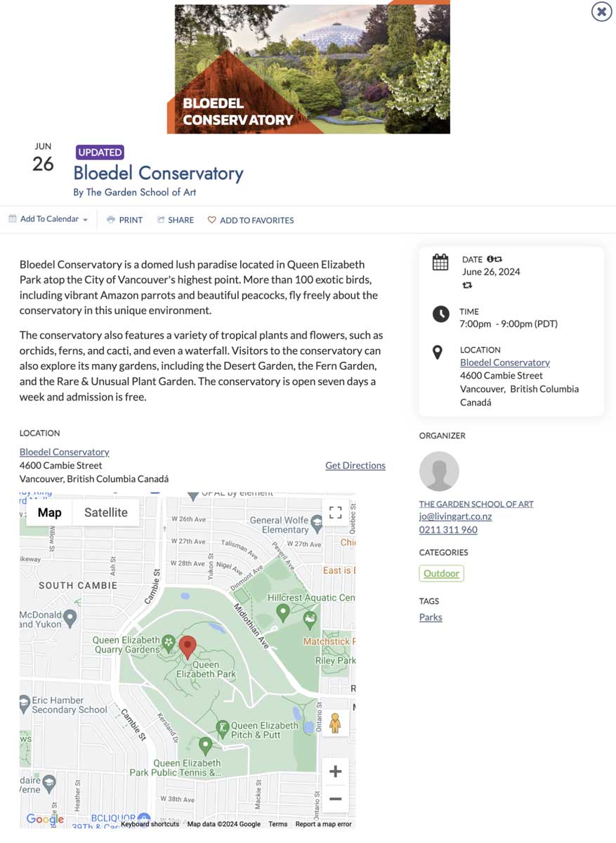This screenshot has width=616, height=843.
Task: Click the Keyboard shortcuts map label
Action: coord(150,823)
